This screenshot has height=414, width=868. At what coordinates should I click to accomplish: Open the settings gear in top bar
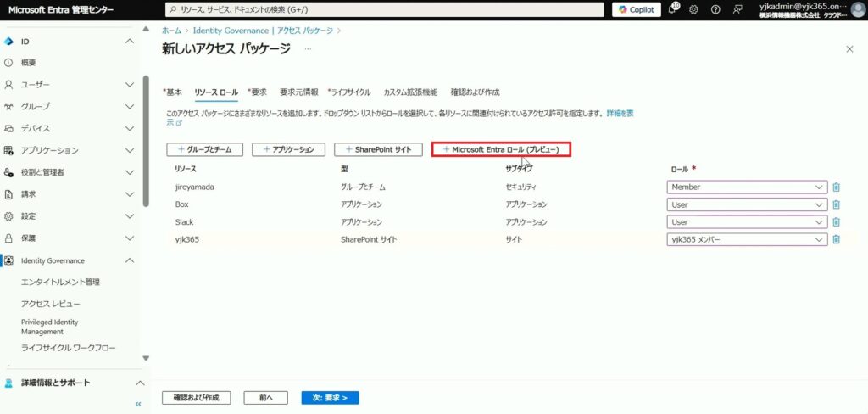693,9
